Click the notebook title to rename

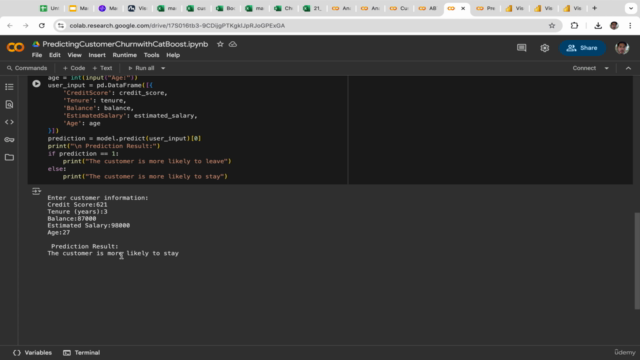click(125, 44)
